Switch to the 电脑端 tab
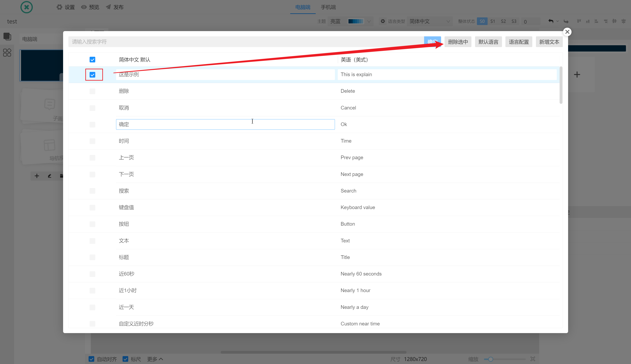The image size is (631, 364). coord(303,7)
